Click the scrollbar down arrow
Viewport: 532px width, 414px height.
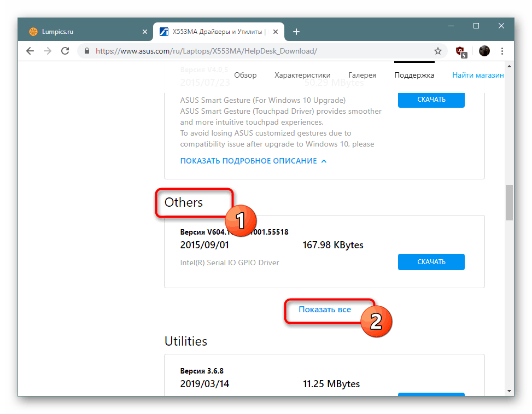tap(509, 391)
